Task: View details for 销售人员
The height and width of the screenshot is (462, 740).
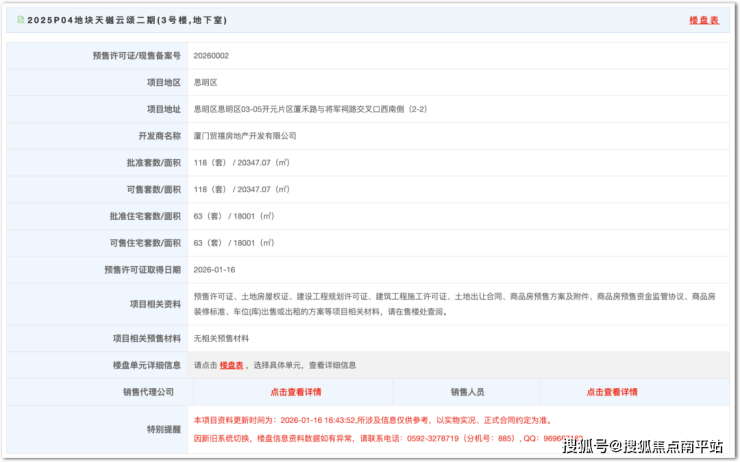Action: point(611,392)
